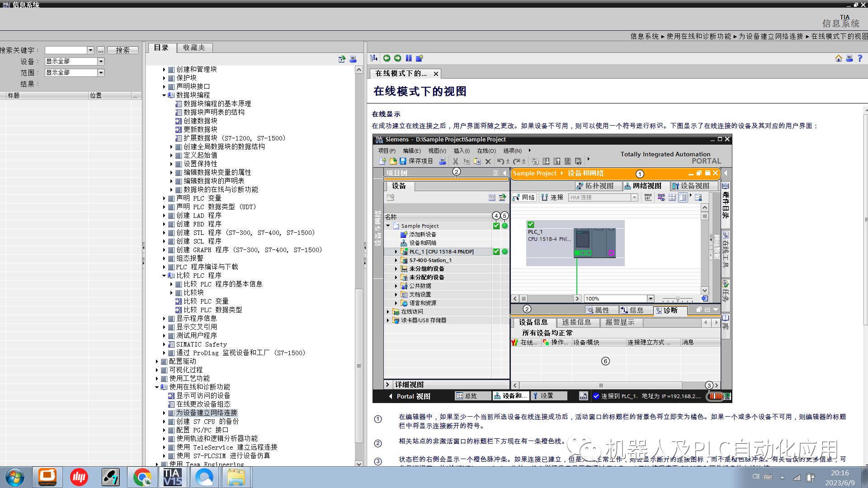Open the red audio app on the taskbar

(x=79, y=477)
